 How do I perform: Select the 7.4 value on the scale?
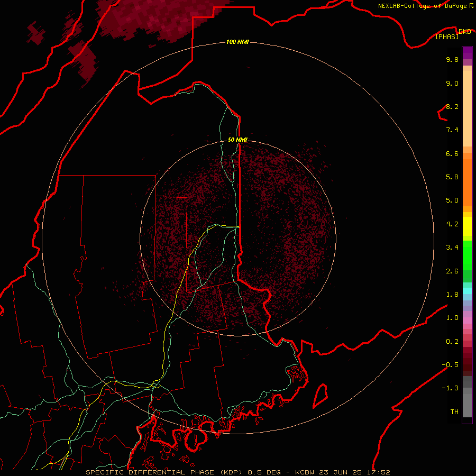click(452, 130)
